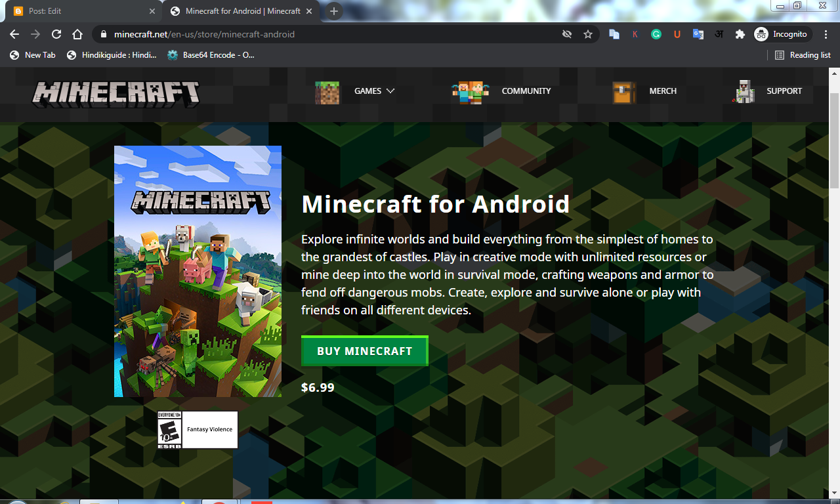Image resolution: width=840 pixels, height=504 pixels.
Task: Open the copy pages extension icon
Action: pyautogui.click(x=614, y=34)
